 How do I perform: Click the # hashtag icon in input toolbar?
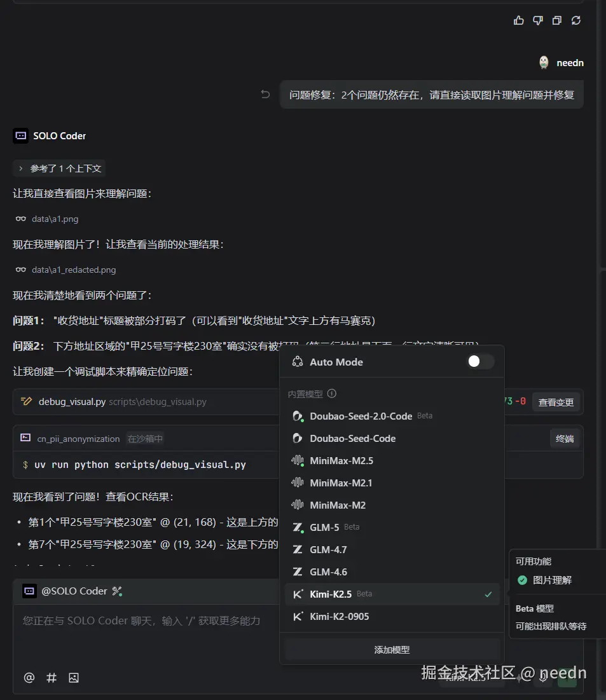tap(52, 678)
